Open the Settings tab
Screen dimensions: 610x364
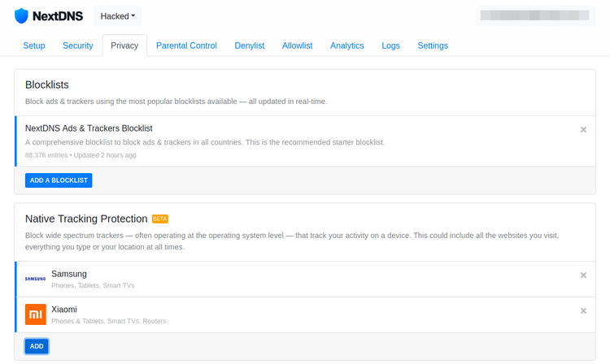433,45
